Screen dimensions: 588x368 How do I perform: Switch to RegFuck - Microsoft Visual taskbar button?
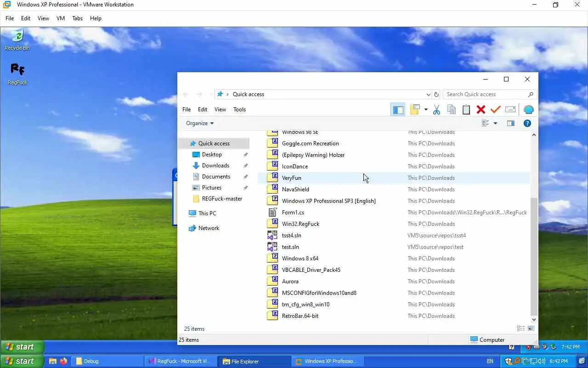[180, 361]
